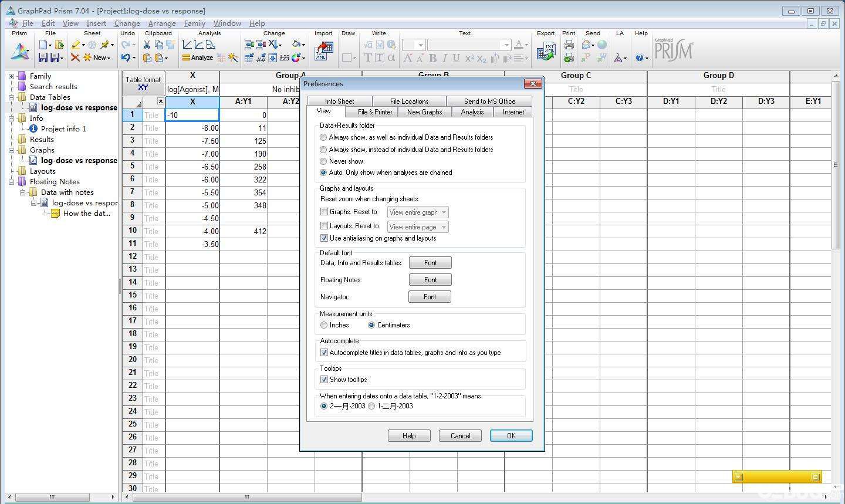
Task: Select 'Always show, instead of individual' radio
Action: [323, 150]
